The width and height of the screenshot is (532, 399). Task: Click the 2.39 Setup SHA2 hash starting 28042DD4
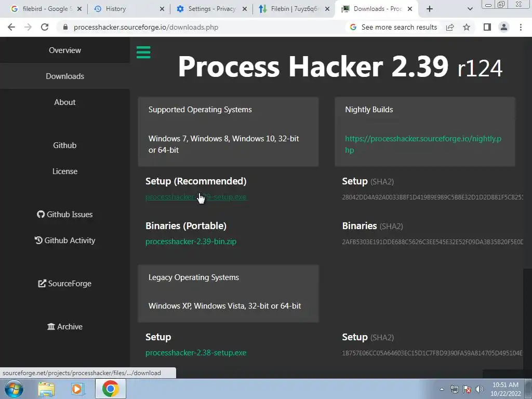pyautogui.click(x=433, y=197)
